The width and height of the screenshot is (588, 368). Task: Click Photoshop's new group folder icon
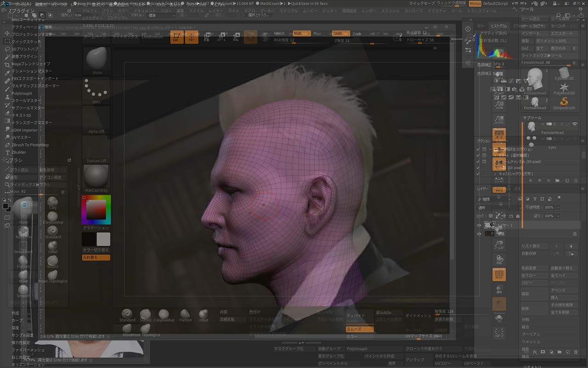[559, 352]
